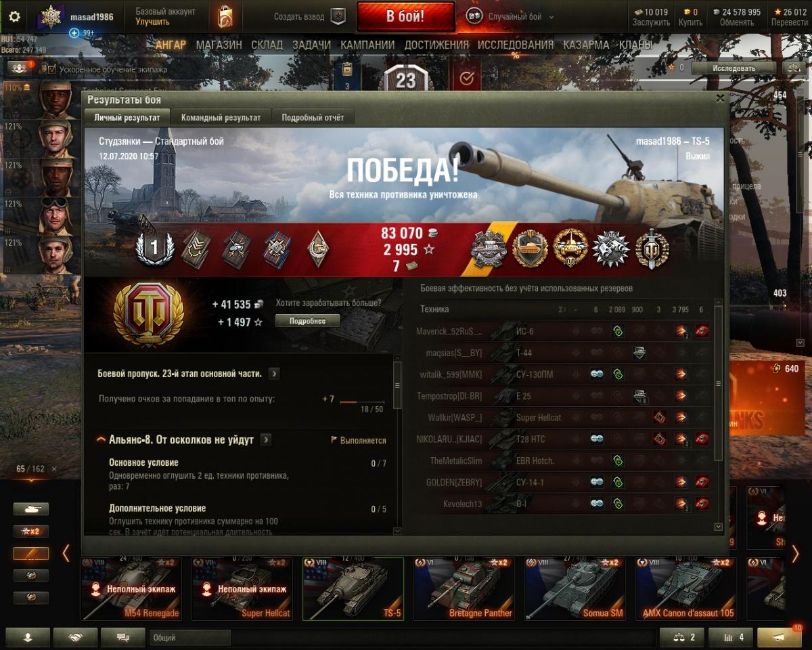Switch to Командный результат tab
812x650 pixels.
[x=221, y=117]
